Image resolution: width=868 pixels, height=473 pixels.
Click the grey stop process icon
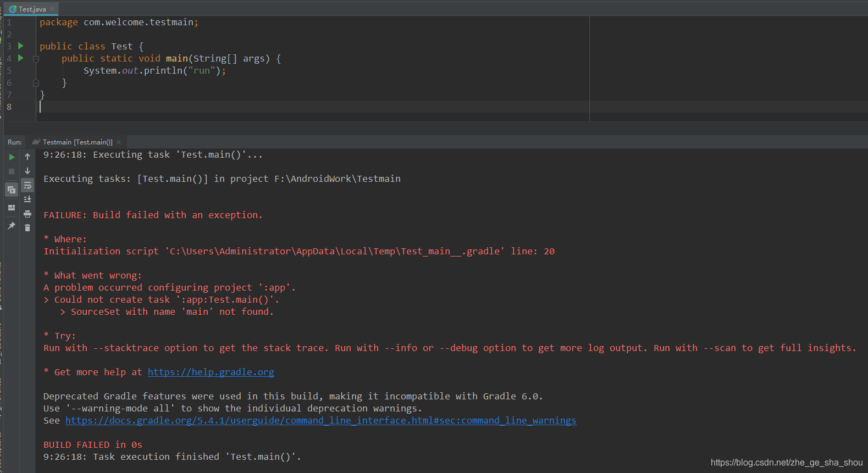click(x=12, y=171)
